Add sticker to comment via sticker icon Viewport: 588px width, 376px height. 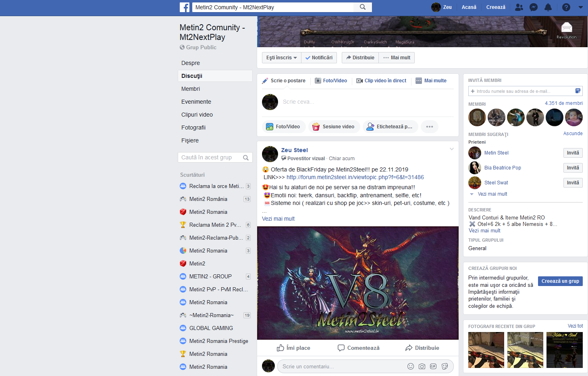point(445,366)
